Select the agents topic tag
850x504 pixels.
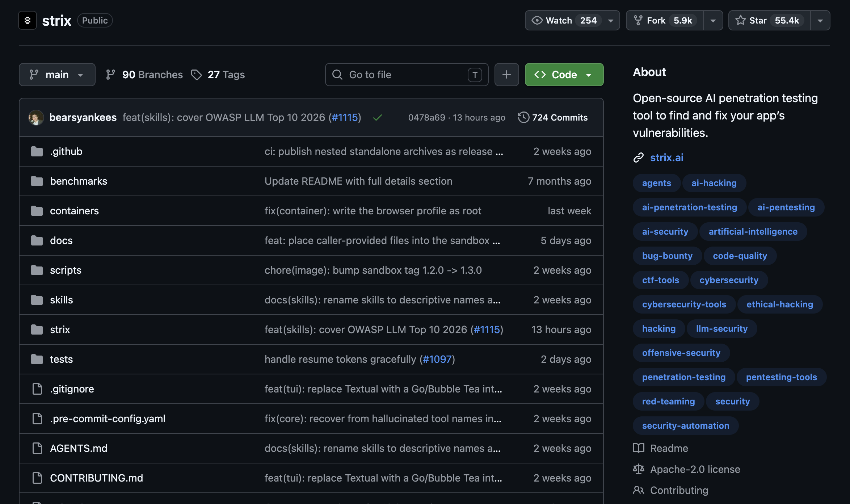[656, 183]
